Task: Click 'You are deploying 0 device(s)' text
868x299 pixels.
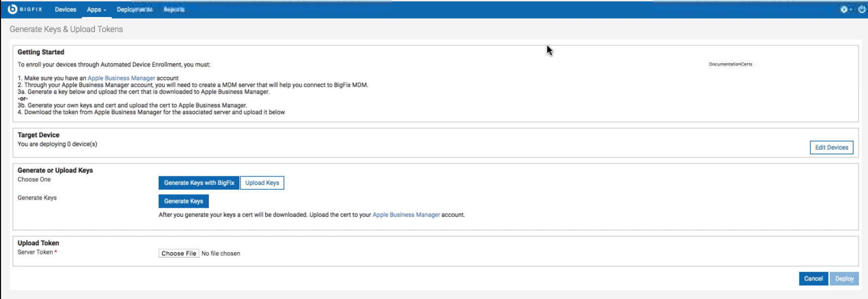Action: pyautogui.click(x=57, y=144)
